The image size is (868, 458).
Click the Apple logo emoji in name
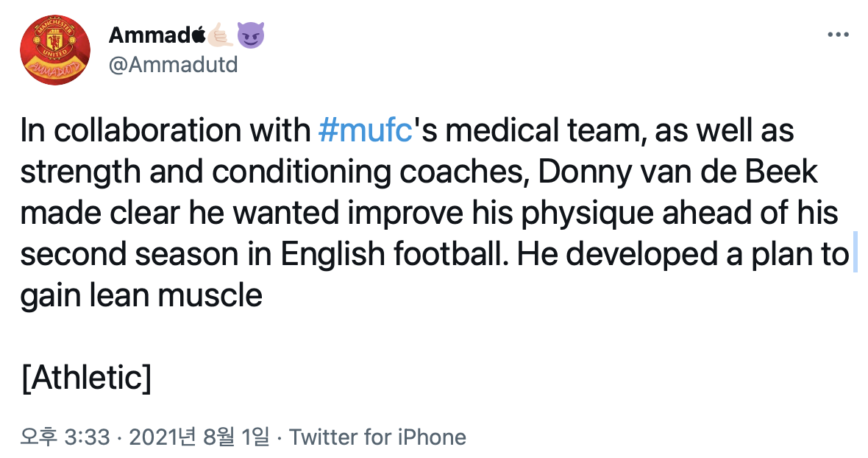click(197, 34)
